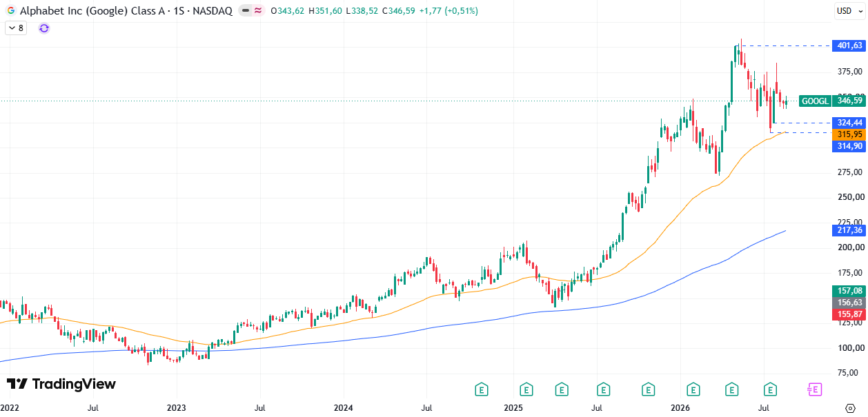The height and width of the screenshot is (417, 868).
Task: Click the 2023 label on the time axis
Action: coord(177,408)
